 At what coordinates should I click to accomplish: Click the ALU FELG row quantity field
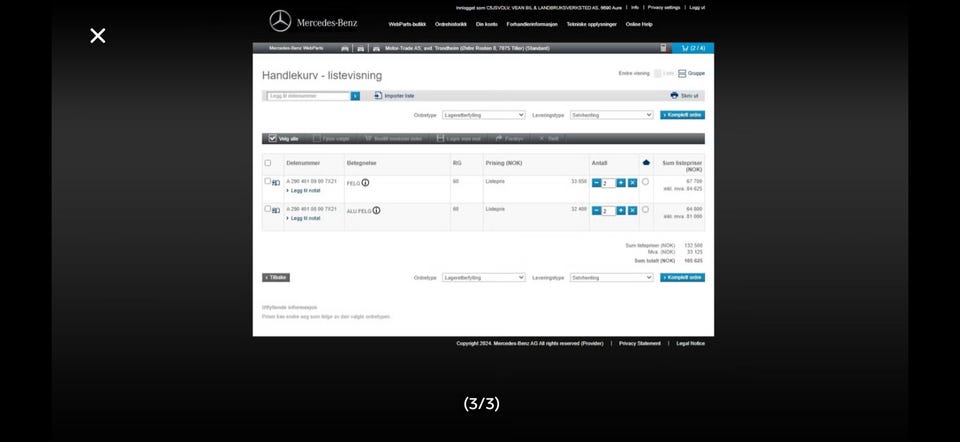609,211
